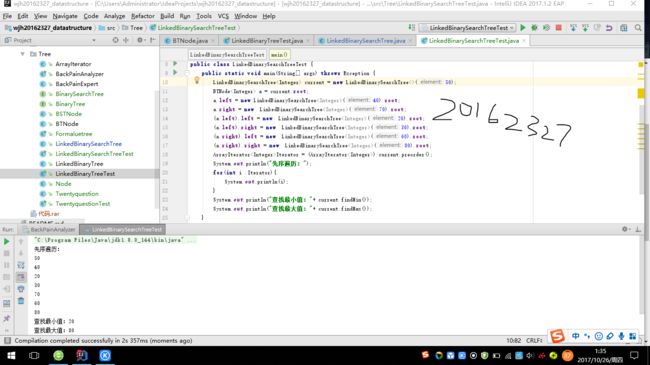Click the yellow lightbulb intention icon
The image size is (650, 365).
197,80
